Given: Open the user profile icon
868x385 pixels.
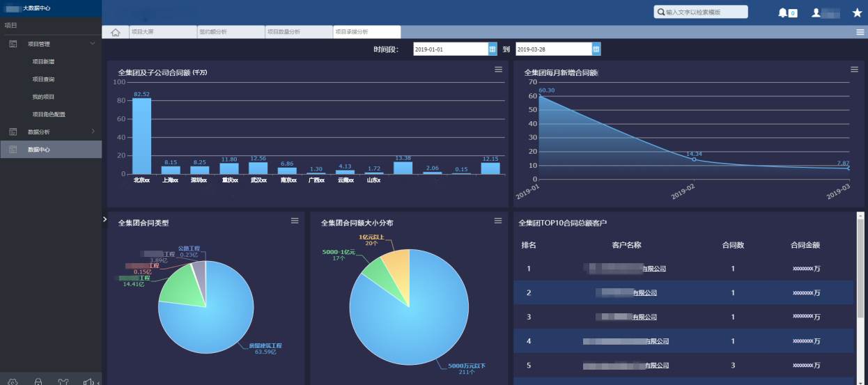Looking at the screenshot, I should [x=816, y=13].
